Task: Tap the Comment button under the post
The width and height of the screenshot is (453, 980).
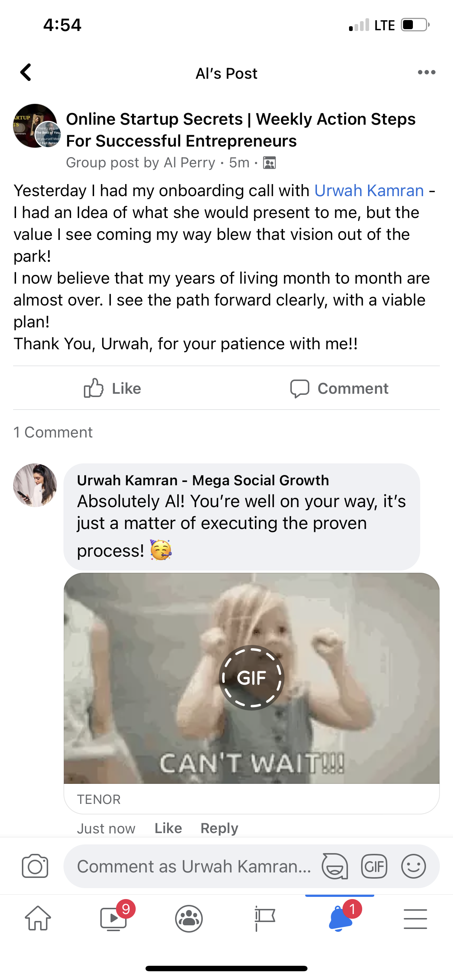Action: click(x=339, y=388)
